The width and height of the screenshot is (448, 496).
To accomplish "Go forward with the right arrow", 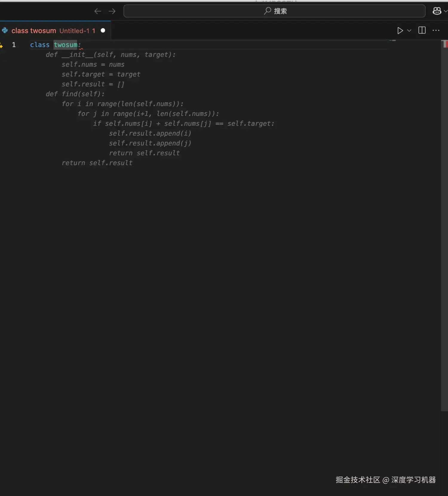I will click(x=112, y=11).
